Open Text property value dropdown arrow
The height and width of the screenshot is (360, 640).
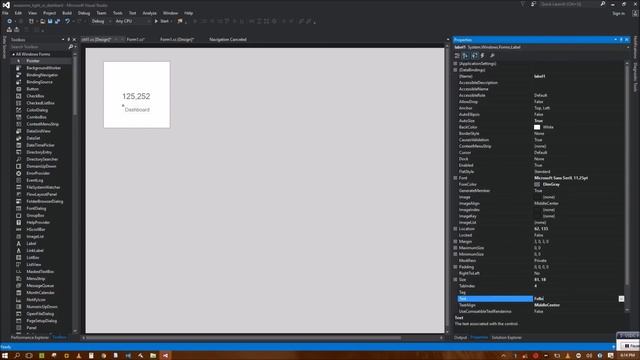click(621, 299)
